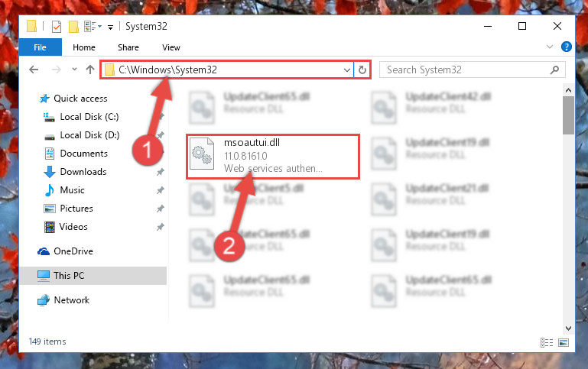
Task: Open the File menu
Action: (x=40, y=47)
